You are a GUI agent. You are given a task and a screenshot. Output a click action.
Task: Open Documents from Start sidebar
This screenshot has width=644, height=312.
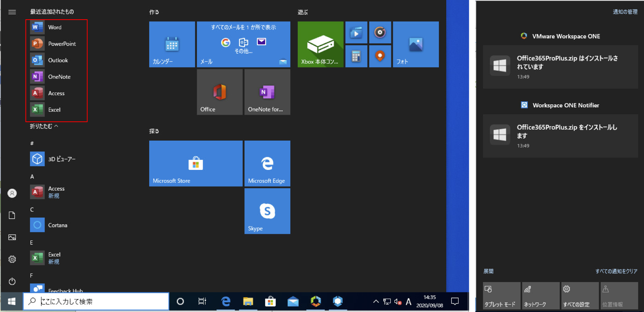(12, 215)
